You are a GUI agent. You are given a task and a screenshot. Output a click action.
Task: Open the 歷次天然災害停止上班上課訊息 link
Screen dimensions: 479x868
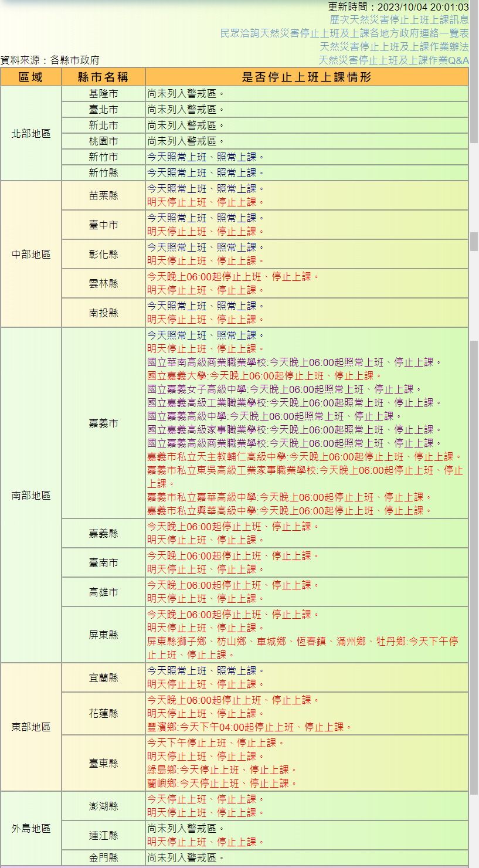tap(399, 20)
